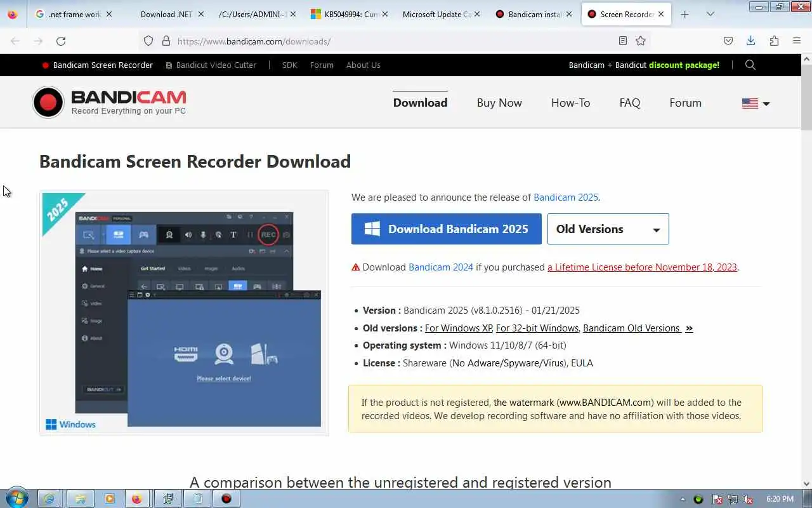Open the Firefox hamburger menu
The width and height of the screenshot is (812, 508).
[797, 41]
